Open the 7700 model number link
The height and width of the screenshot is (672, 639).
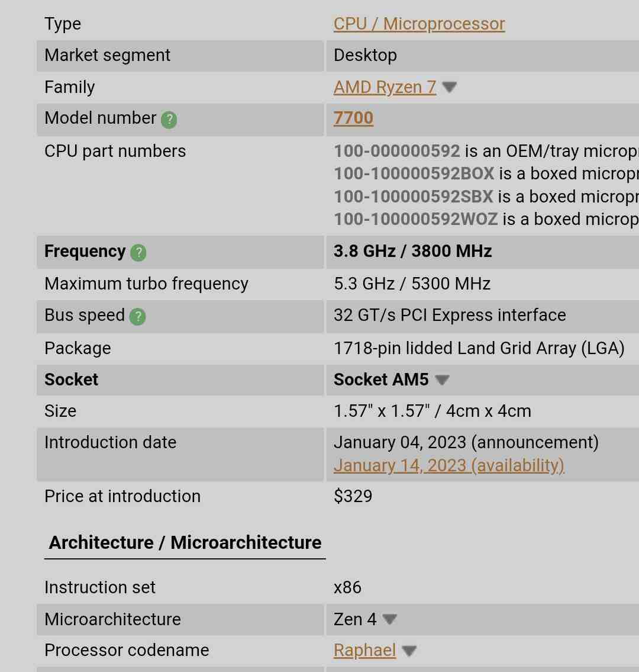pyautogui.click(x=353, y=118)
